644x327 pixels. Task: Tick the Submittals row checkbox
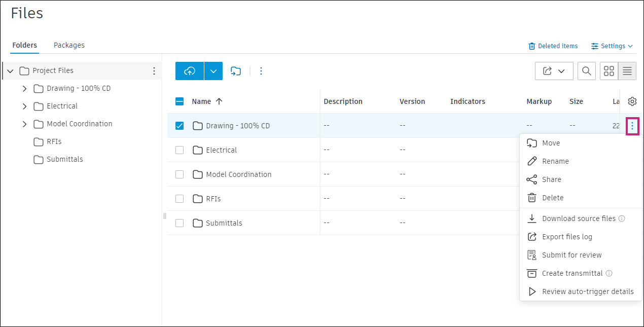tap(180, 223)
